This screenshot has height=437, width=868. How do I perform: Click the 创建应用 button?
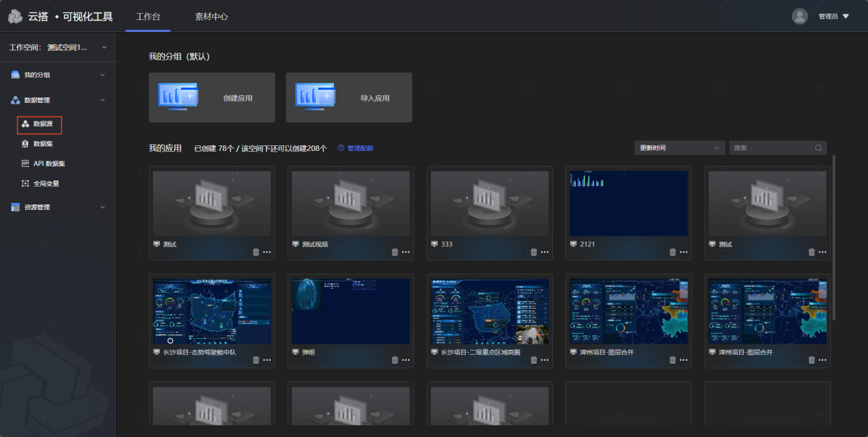211,98
